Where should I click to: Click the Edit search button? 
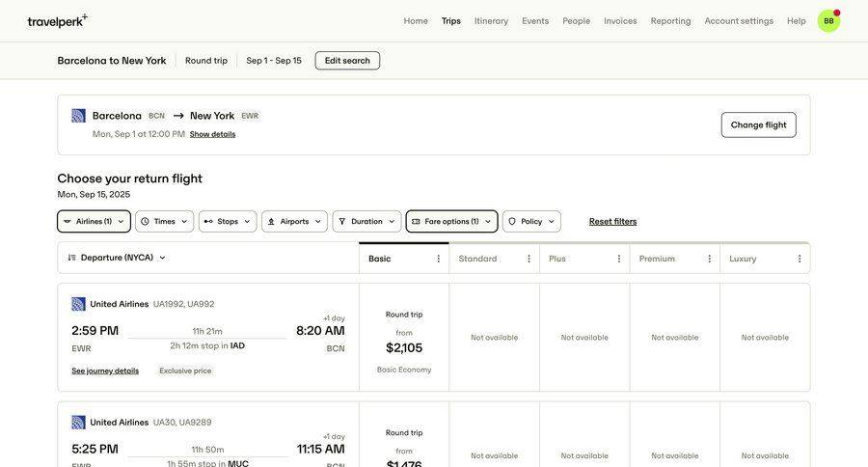347,61
